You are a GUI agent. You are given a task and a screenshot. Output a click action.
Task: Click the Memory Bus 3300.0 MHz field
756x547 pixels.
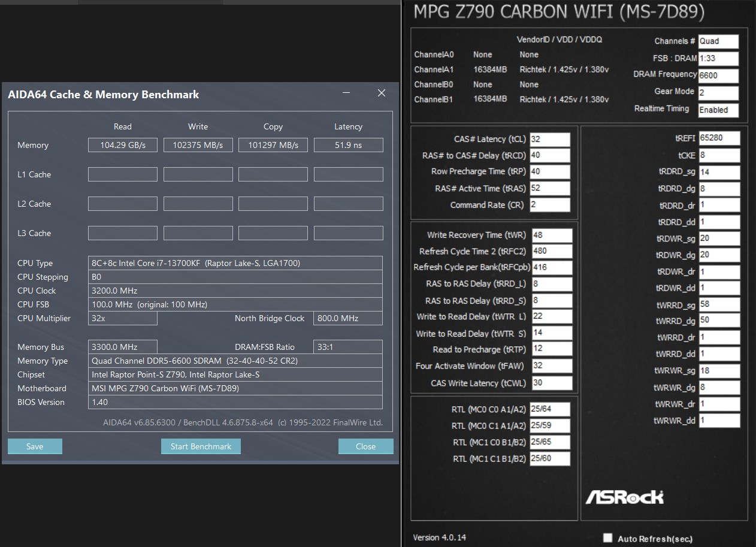click(x=123, y=347)
